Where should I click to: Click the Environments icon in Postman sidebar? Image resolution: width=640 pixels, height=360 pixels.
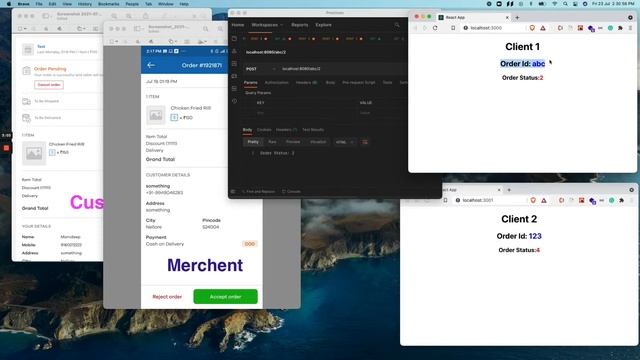coord(234,64)
